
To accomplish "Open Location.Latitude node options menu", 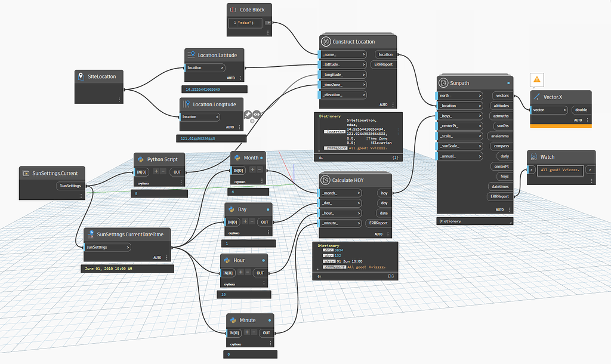I will pyautogui.click(x=240, y=78).
